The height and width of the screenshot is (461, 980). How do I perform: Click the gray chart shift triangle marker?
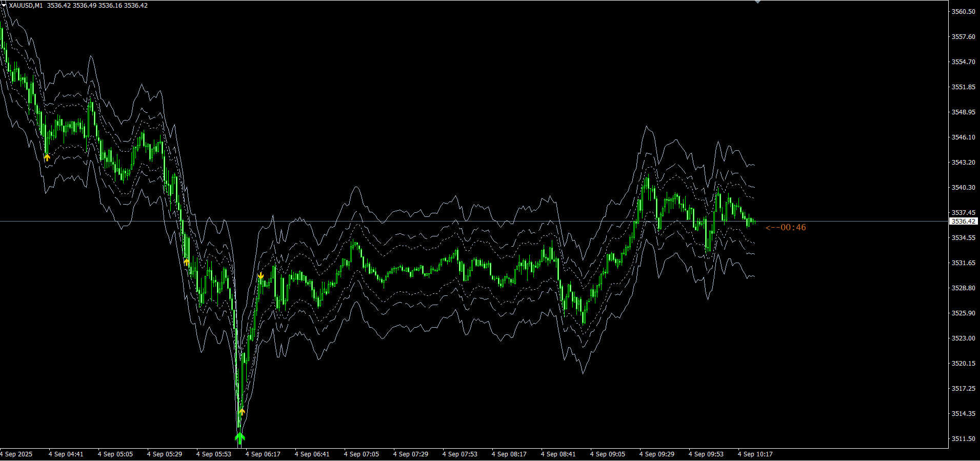[x=758, y=2]
